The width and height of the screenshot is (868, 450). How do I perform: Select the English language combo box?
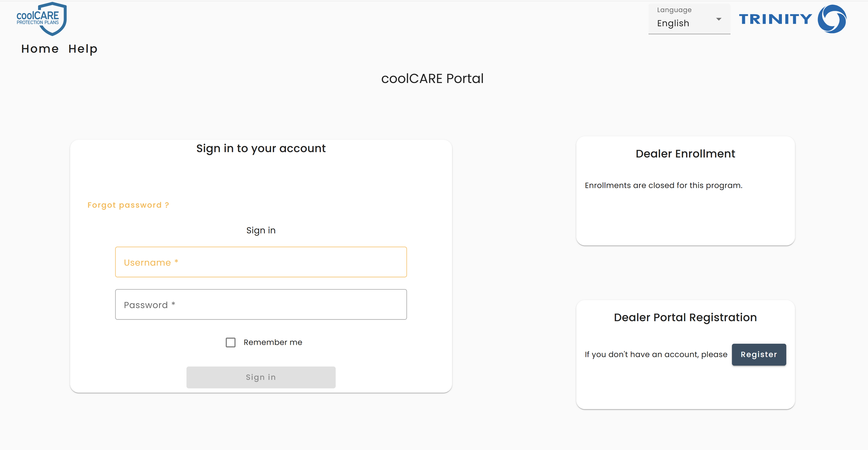tap(681, 23)
